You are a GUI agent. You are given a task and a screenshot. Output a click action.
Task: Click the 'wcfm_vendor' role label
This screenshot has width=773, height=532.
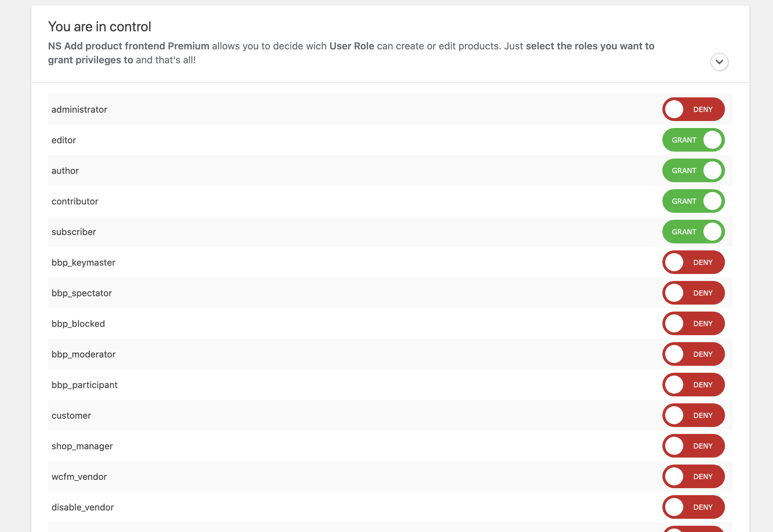[79, 477]
